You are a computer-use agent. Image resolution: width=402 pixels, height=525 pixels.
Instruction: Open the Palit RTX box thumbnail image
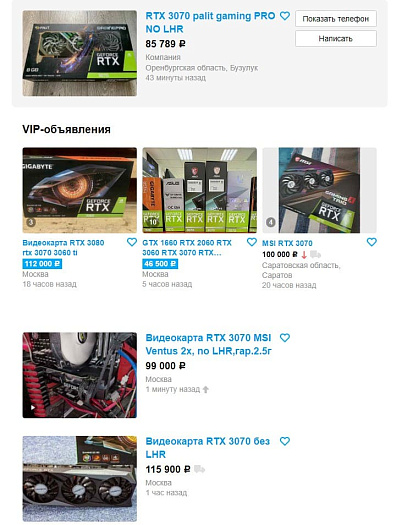pyautogui.click(x=80, y=53)
